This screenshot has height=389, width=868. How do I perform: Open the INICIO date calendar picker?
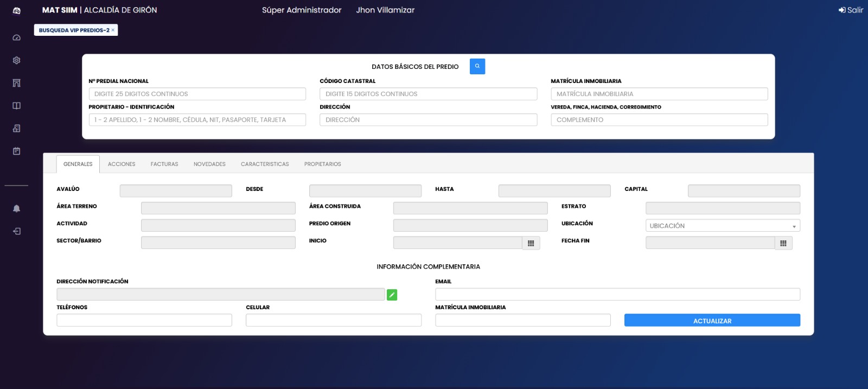531,243
